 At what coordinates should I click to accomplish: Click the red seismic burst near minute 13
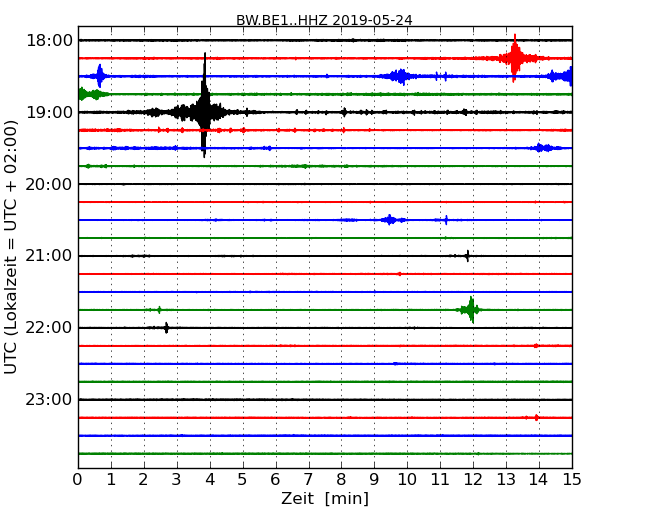515,58
